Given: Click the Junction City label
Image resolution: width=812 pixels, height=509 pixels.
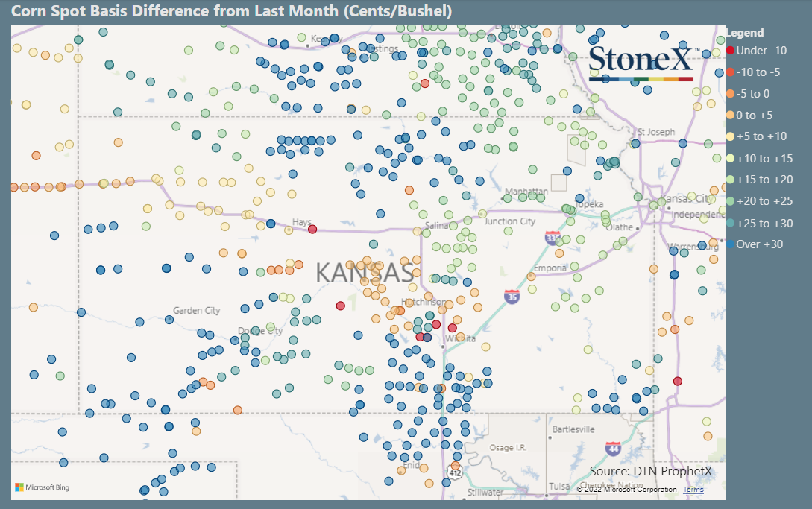Looking at the screenshot, I should [x=509, y=221].
